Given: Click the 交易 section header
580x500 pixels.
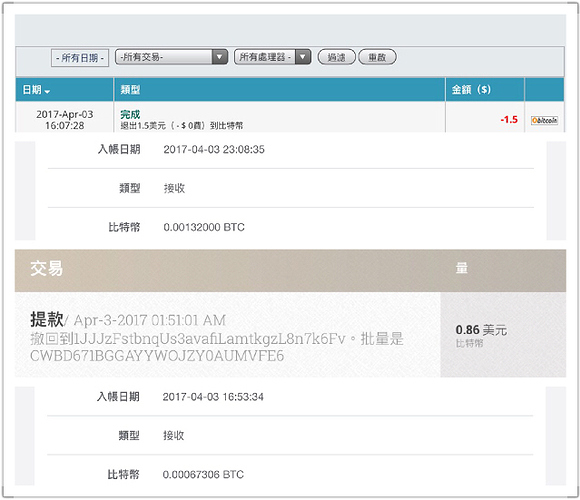Looking at the screenshot, I should (x=47, y=268).
